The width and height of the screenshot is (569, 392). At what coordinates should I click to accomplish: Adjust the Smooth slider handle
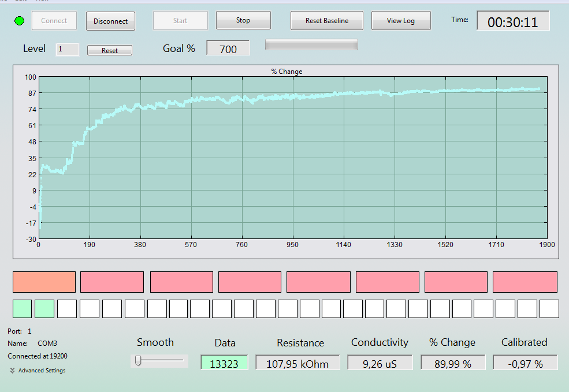click(138, 360)
